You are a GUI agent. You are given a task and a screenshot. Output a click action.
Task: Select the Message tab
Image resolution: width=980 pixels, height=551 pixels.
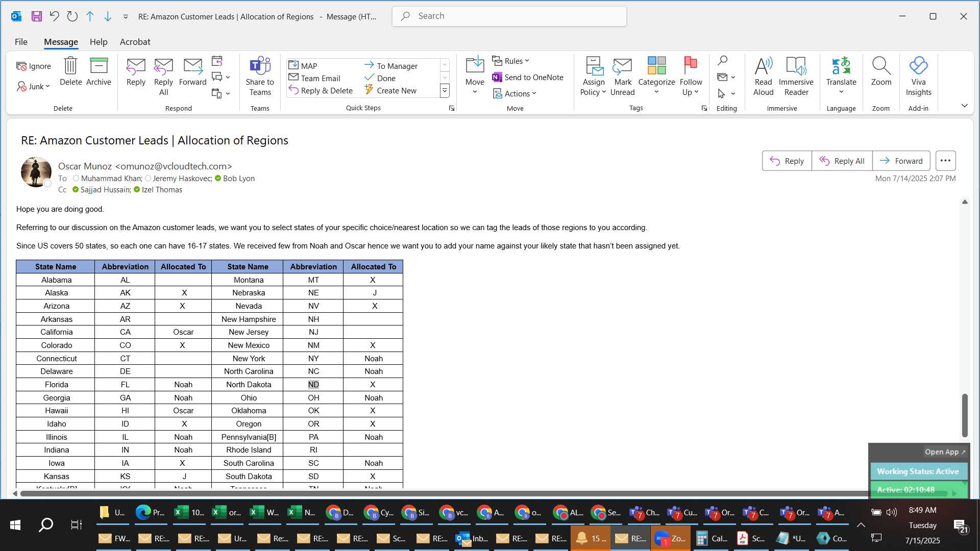click(x=61, y=42)
